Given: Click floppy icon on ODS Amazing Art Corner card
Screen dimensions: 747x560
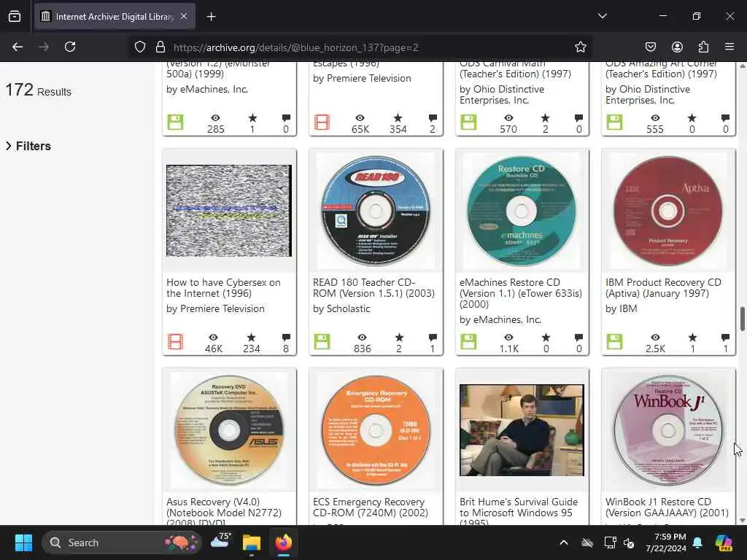Looking at the screenshot, I should tap(614, 122).
